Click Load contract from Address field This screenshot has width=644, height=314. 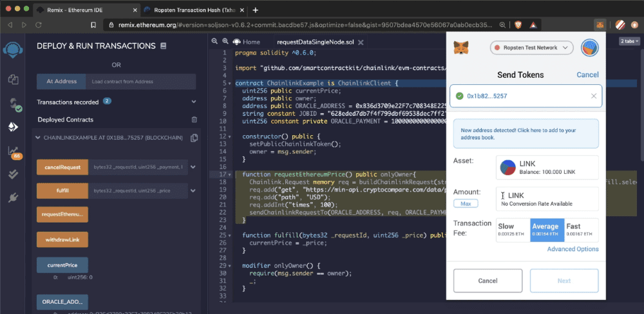point(141,81)
